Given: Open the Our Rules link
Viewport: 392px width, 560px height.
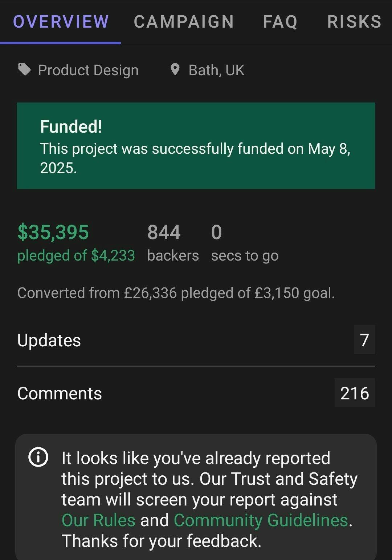Looking at the screenshot, I should point(98,520).
